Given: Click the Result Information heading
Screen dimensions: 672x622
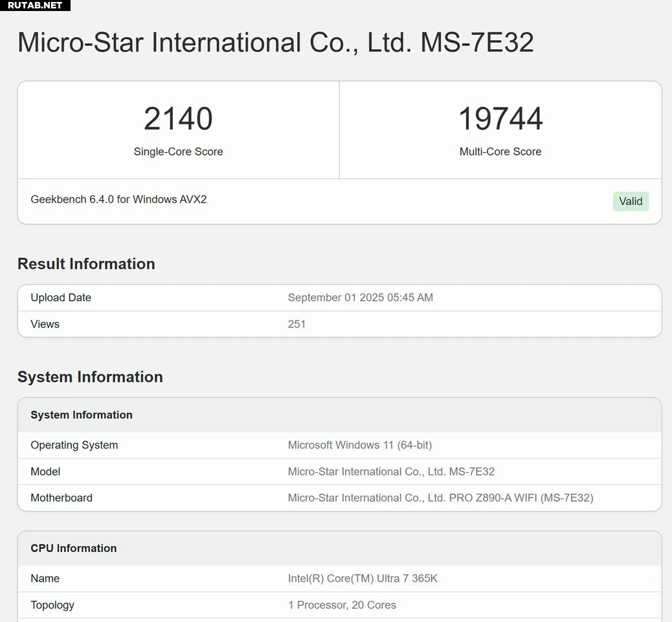Looking at the screenshot, I should pyautogui.click(x=86, y=264).
